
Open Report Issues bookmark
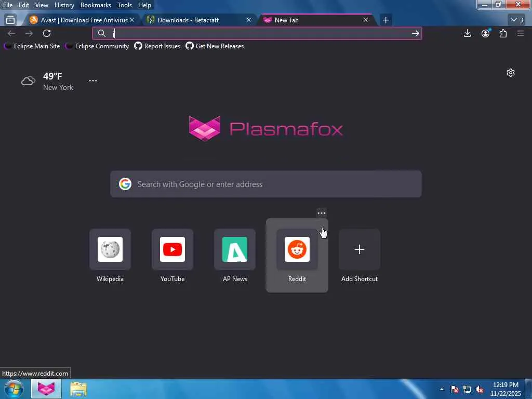(x=157, y=46)
